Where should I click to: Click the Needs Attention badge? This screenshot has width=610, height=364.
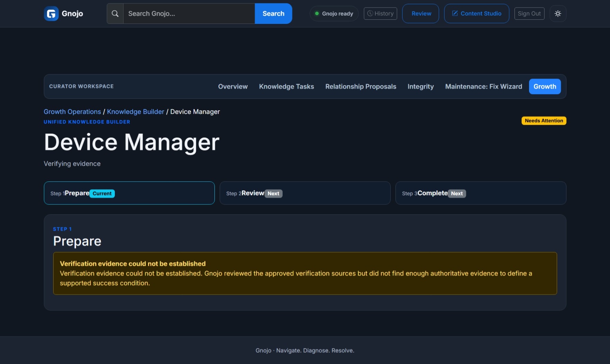[x=544, y=121]
